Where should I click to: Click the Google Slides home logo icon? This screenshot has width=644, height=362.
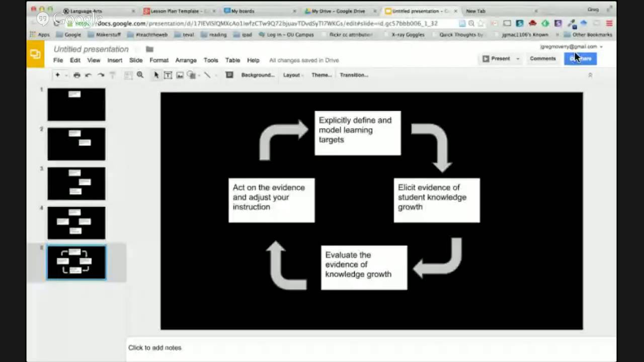pos(35,54)
